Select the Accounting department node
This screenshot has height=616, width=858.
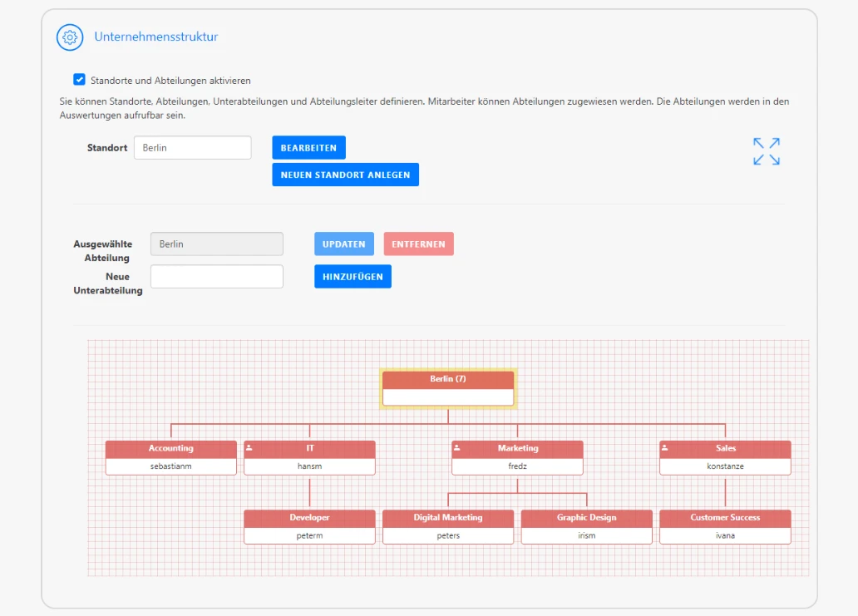click(170, 447)
